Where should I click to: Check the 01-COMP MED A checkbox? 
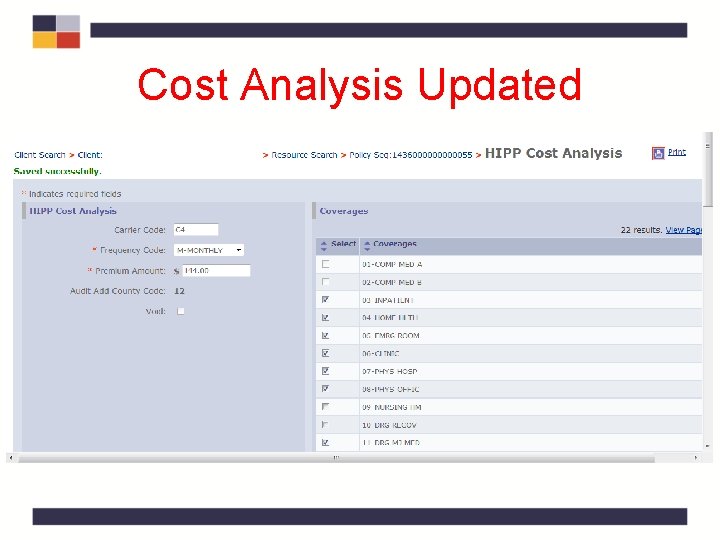326,264
